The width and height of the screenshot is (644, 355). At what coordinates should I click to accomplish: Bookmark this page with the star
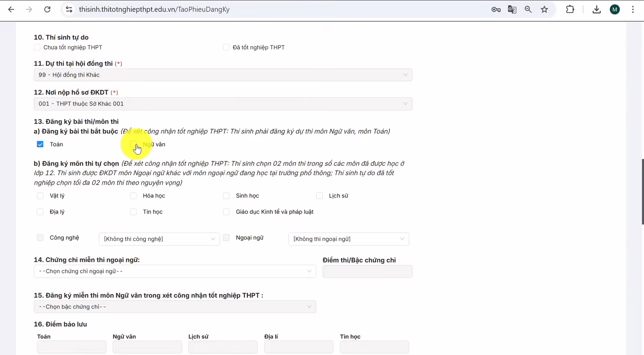click(x=545, y=9)
